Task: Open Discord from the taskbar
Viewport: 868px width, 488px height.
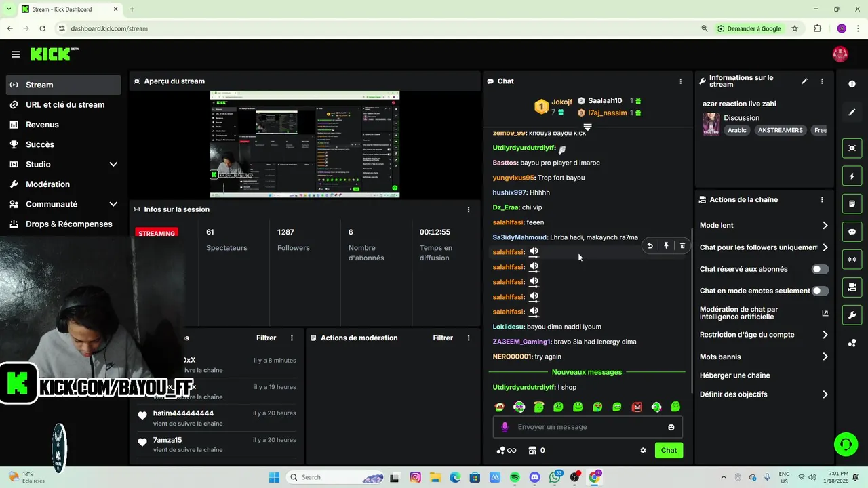Action: tap(534, 477)
